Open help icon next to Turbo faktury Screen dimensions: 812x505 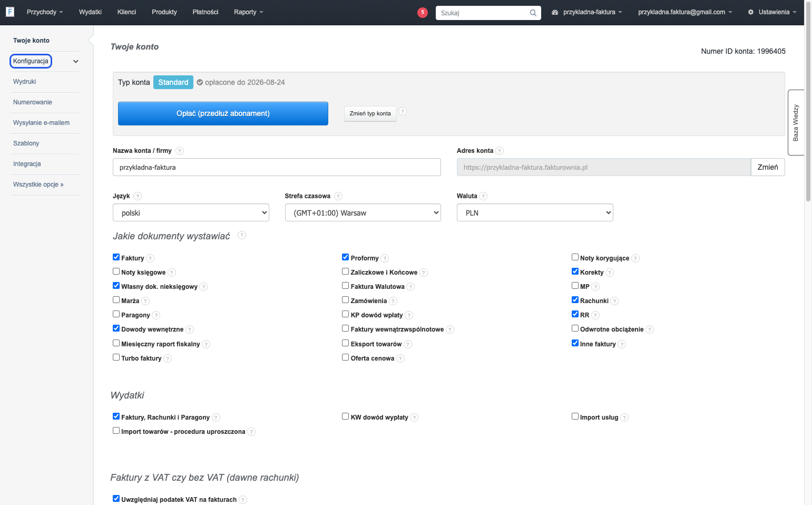click(x=168, y=358)
